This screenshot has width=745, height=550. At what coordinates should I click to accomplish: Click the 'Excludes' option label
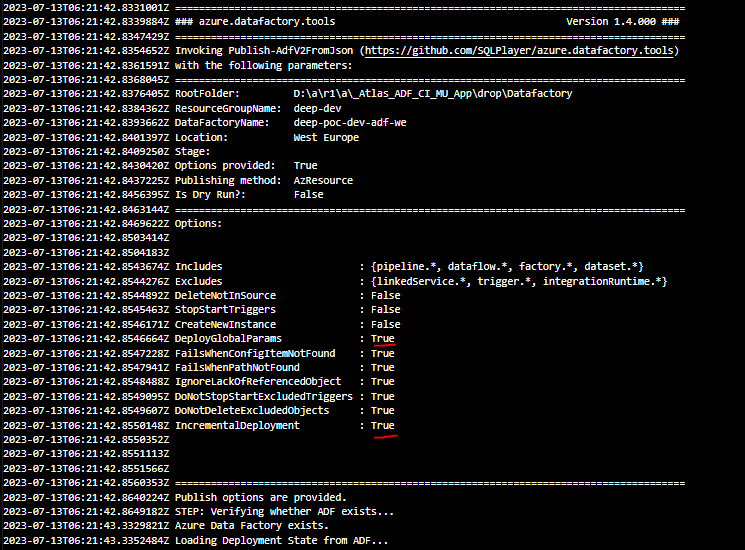[x=199, y=281]
